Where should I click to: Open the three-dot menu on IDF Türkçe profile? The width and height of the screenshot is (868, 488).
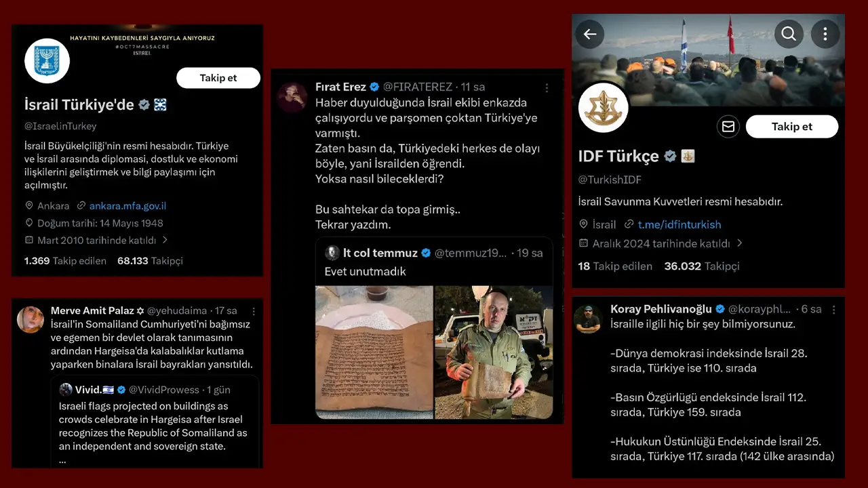pos(825,34)
